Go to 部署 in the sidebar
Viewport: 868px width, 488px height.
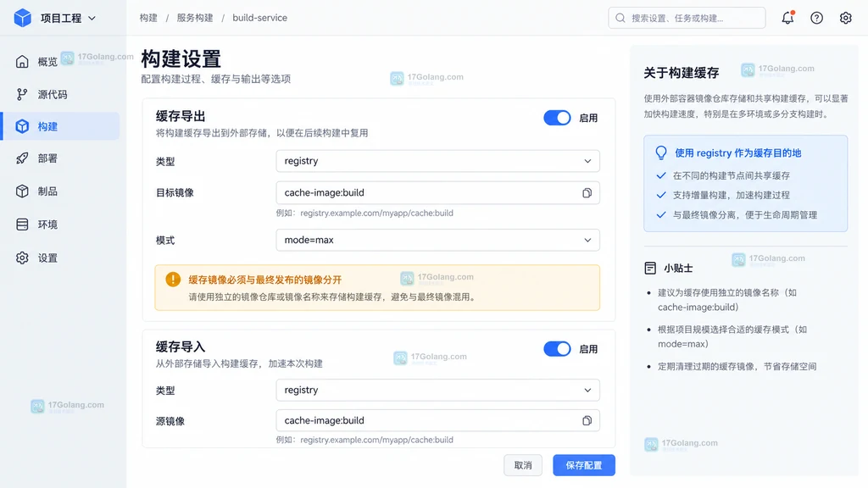(x=61, y=158)
